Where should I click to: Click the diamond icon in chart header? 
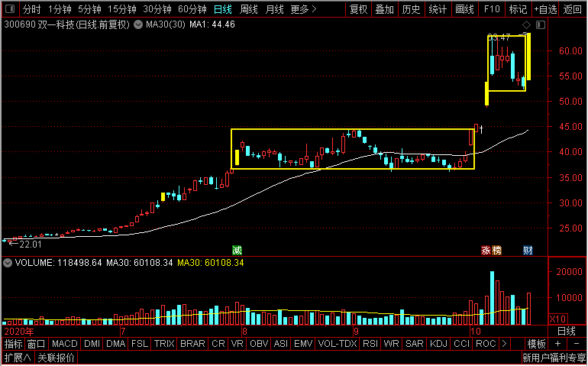point(526,24)
